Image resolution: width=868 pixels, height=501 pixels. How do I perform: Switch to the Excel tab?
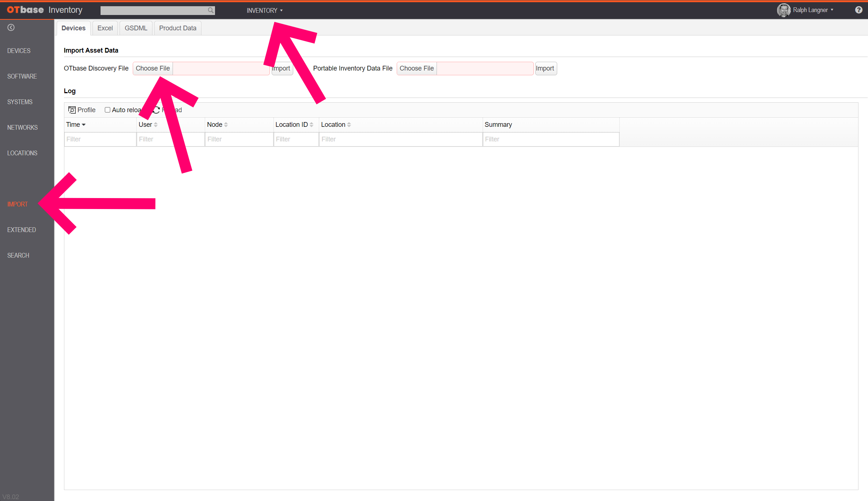(x=105, y=28)
